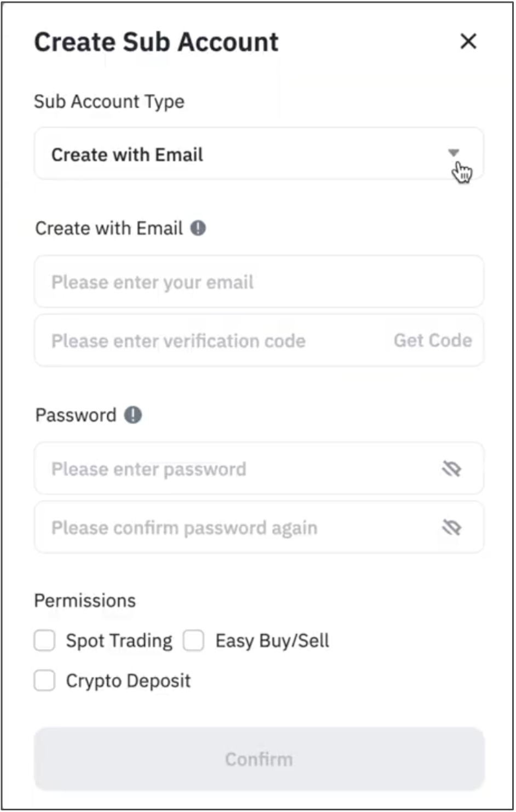Click info icon beside Create with Email label
The width and height of the screenshot is (516, 812).
pyautogui.click(x=198, y=228)
